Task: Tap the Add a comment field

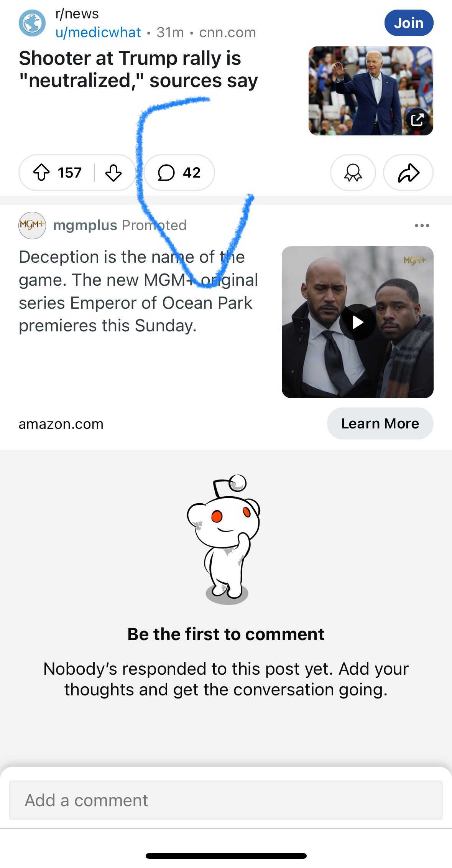Action: tap(226, 800)
